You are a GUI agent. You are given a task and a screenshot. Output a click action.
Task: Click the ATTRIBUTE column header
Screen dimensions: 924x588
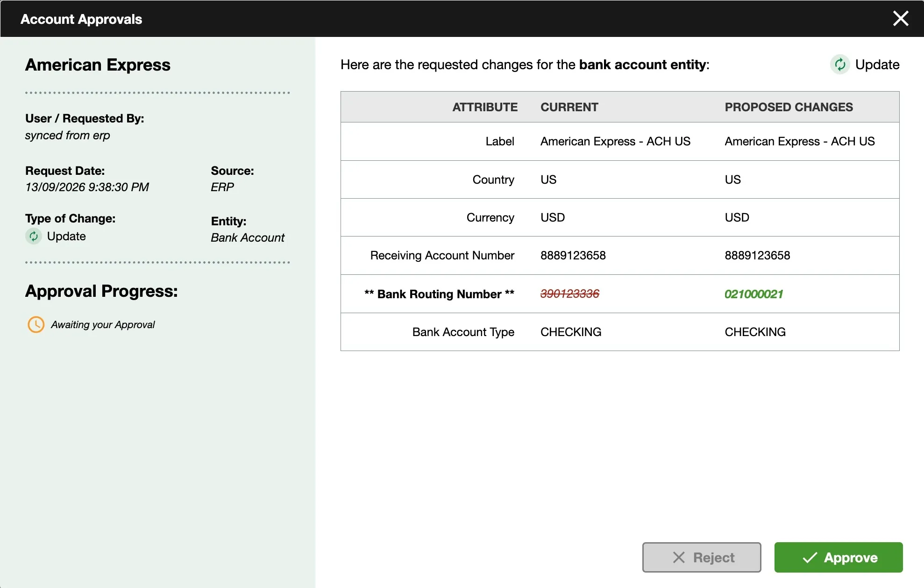coord(484,107)
